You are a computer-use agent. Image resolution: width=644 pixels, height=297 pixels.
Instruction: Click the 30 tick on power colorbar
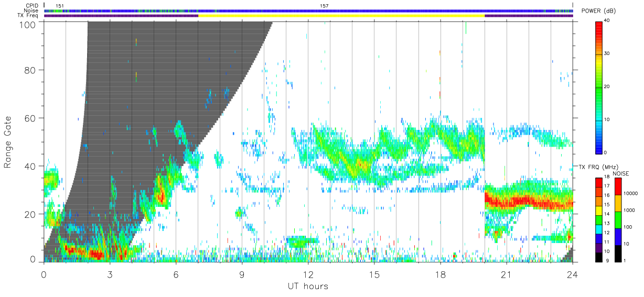[607, 54]
